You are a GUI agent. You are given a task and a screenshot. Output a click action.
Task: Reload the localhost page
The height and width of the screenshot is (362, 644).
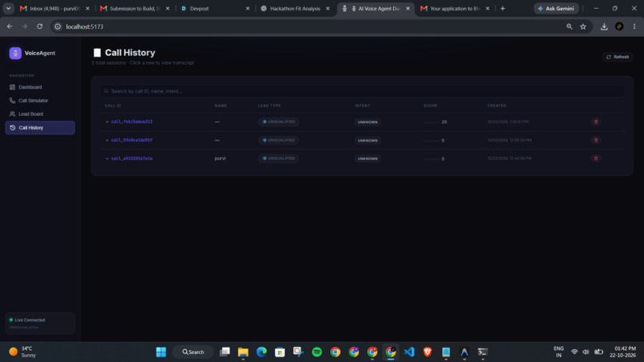coord(40,26)
